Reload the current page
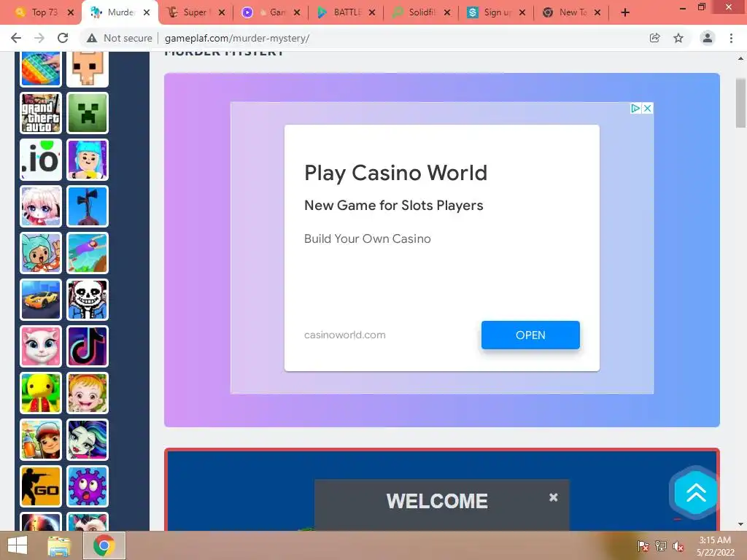The height and width of the screenshot is (560, 747). 63,38
